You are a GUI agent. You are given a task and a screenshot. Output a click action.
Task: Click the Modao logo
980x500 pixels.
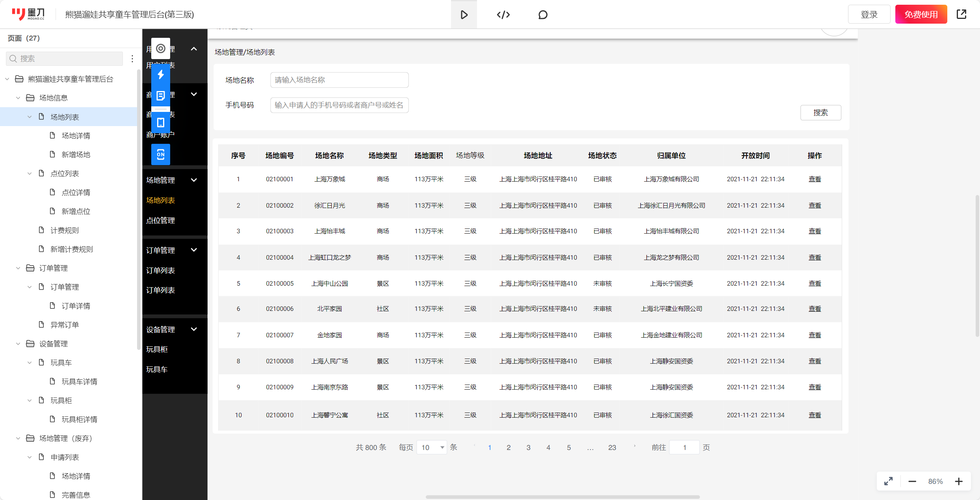point(28,14)
